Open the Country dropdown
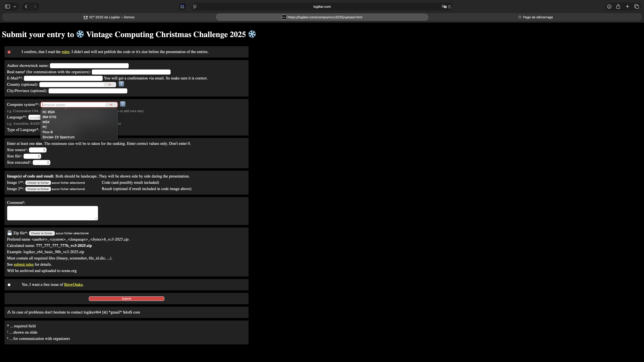Screen dimensions: 644x362 [110, 84]
